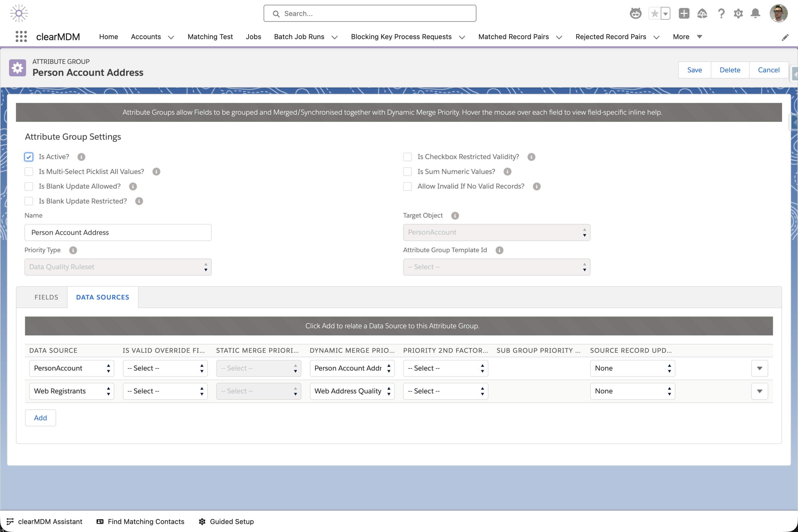Open the Jobs navigation tab
Image resolution: width=798 pixels, height=532 pixels.
pos(253,37)
